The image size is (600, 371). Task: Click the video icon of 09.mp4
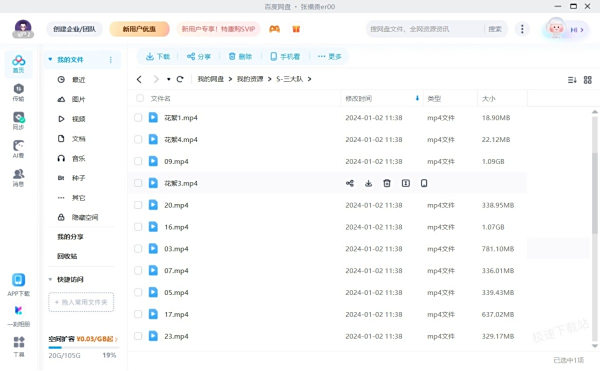pyautogui.click(x=153, y=161)
